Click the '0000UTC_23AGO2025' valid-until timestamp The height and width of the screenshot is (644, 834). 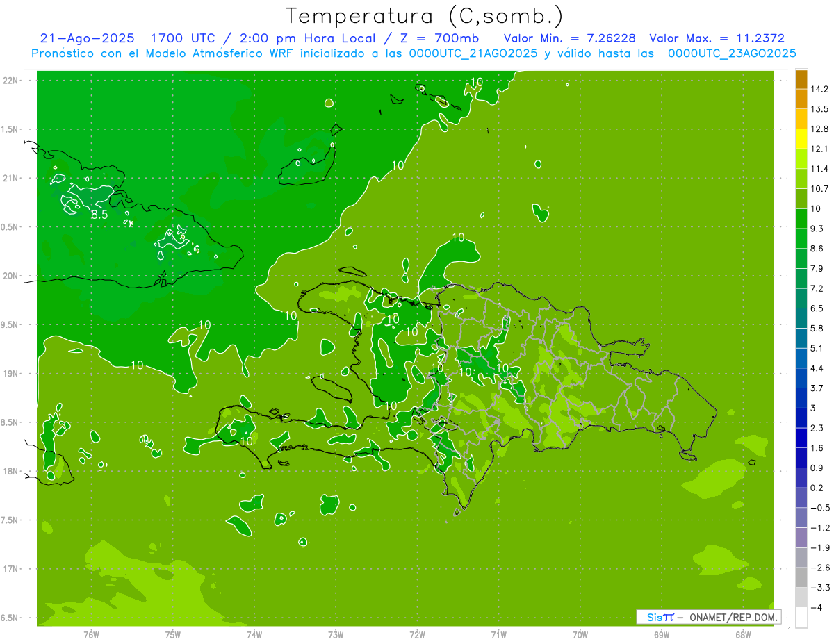point(732,53)
